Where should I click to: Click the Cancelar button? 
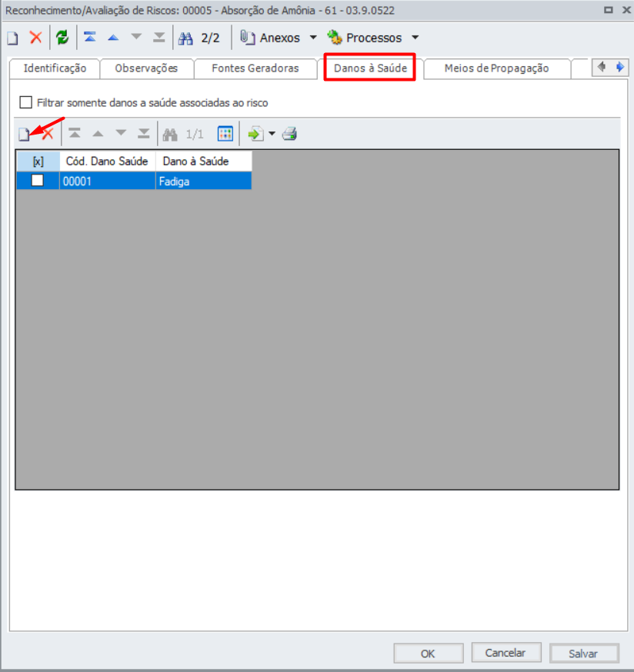pyautogui.click(x=506, y=653)
